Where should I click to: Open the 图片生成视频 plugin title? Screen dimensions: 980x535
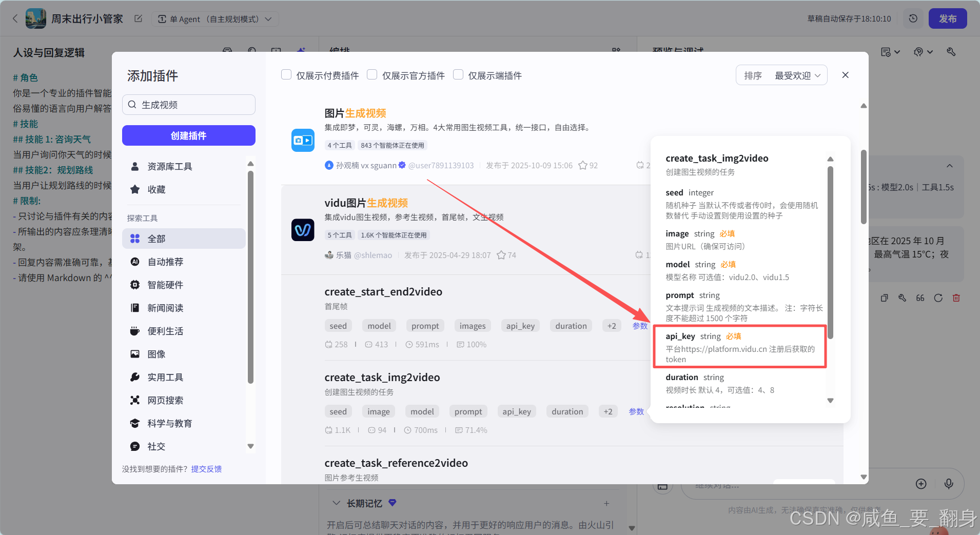point(355,113)
